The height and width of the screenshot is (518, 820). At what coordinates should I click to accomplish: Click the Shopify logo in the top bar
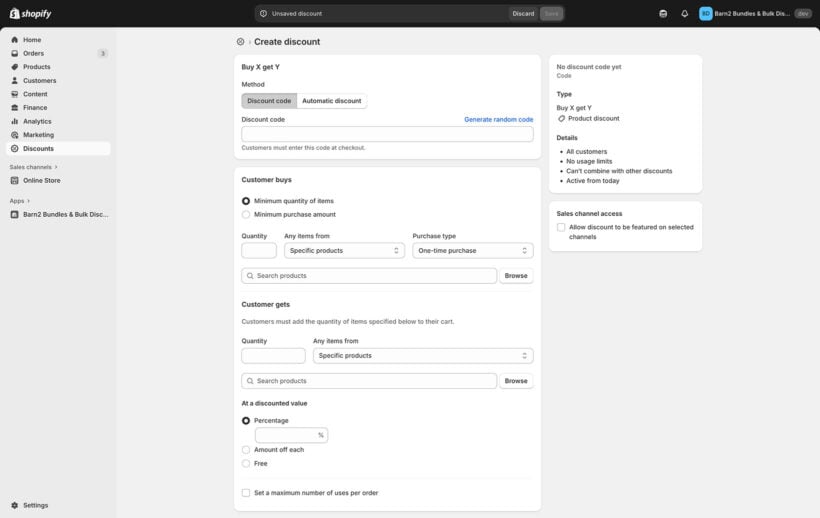point(30,13)
